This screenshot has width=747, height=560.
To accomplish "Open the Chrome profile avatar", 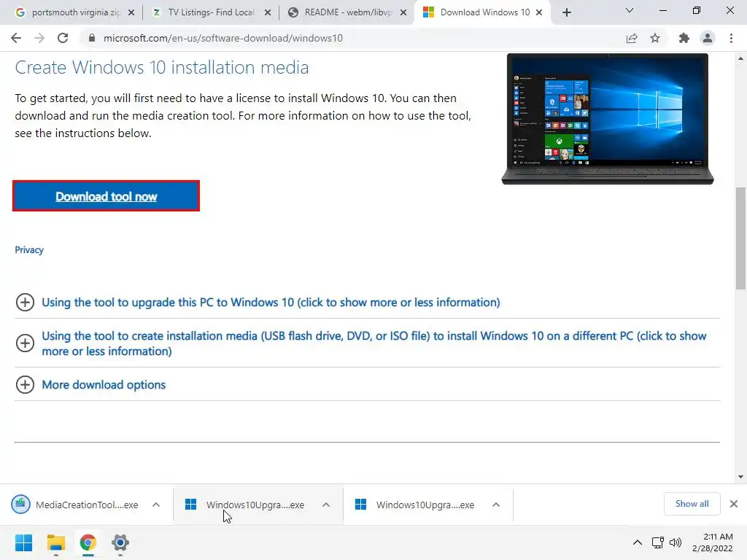I will click(x=708, y=38).
